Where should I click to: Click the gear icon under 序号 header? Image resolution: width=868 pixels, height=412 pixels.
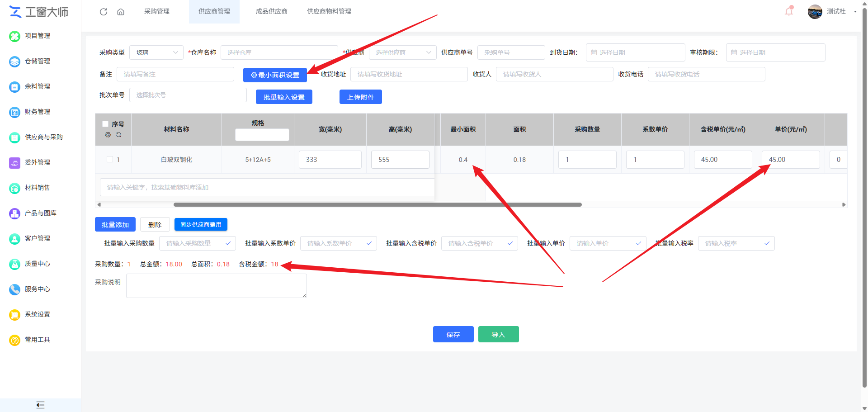click(108, 135)
